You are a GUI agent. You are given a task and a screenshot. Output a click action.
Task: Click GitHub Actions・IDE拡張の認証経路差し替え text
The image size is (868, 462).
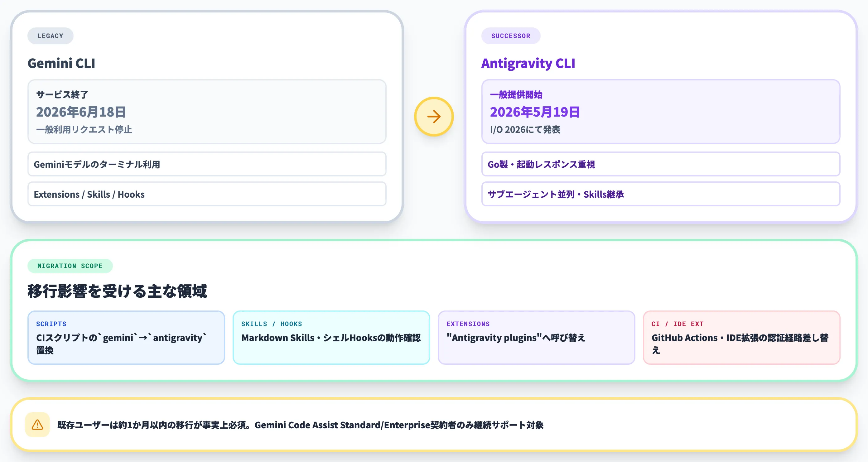pyautogui.click(x=740, y=344)
